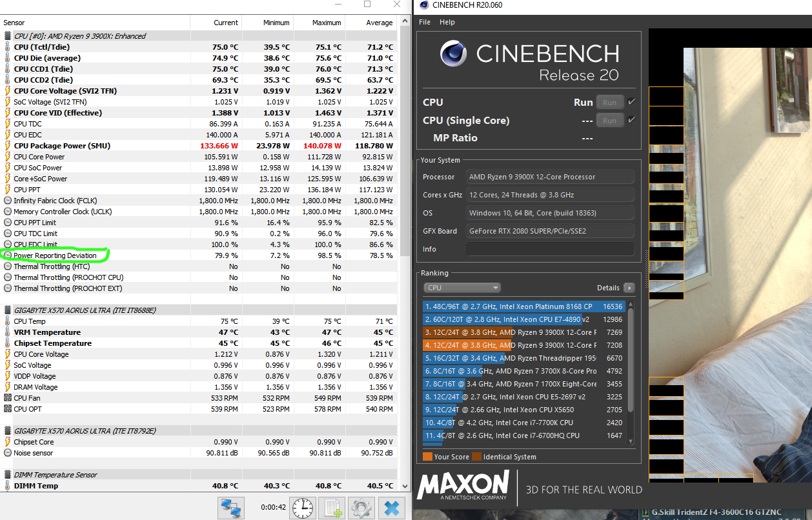The image size is (812, 520).
Task: Click the Maximum column header
Action: [320, 23]
